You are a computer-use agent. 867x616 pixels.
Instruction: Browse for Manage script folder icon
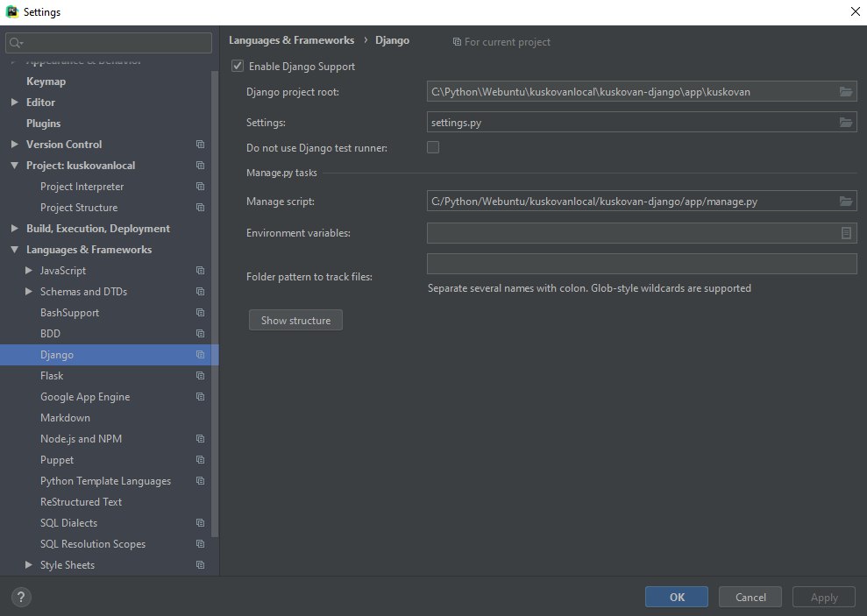point(845,201)
